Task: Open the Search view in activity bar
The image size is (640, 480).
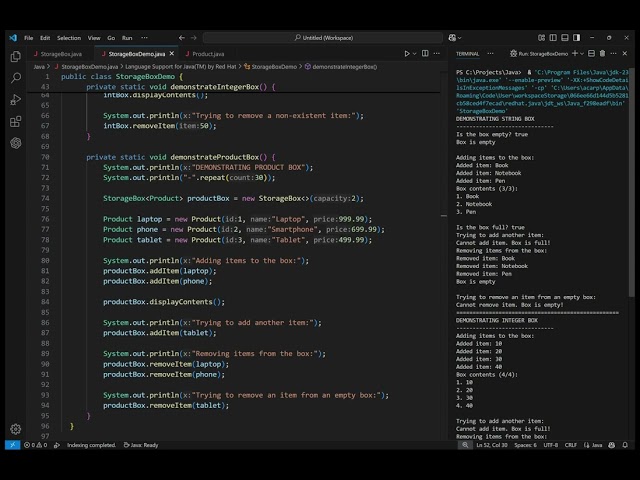Action: tap(16, 78)
